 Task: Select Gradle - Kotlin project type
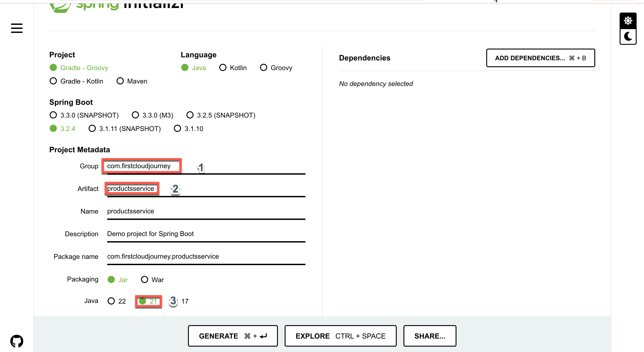pos(76,81)
